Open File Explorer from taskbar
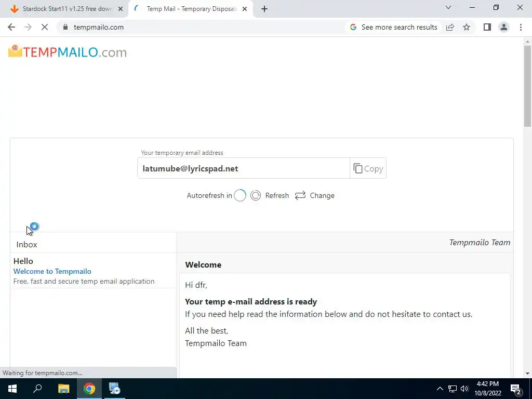Image resolution: width=532 pixels, height=399 pixels. [63, 389]
